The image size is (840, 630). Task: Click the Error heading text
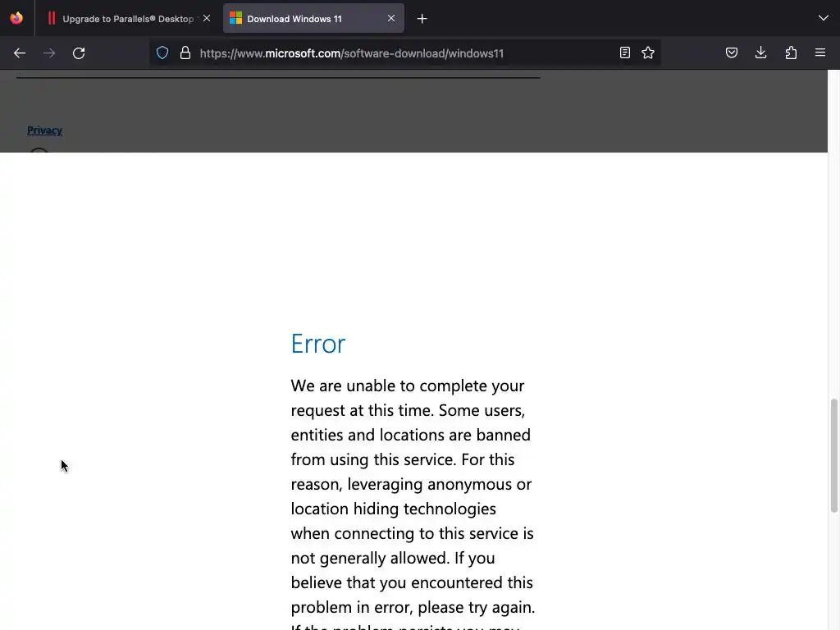(318, 344)
